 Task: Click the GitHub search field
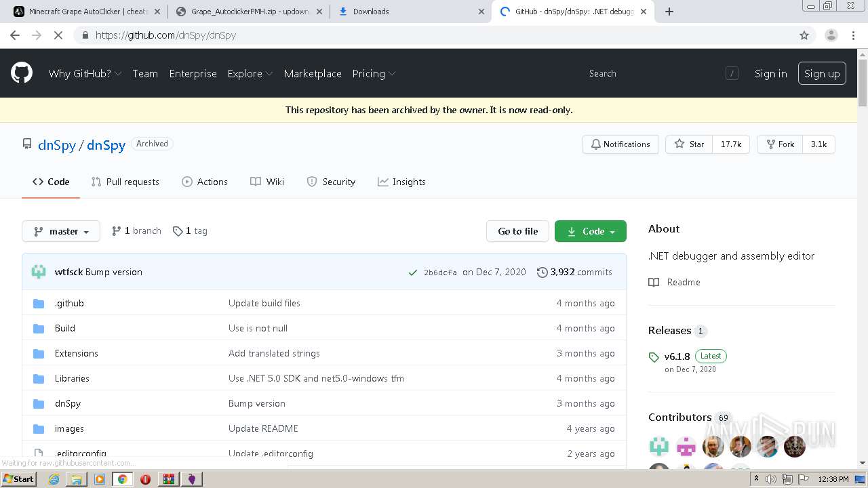(x=654, y=73)
